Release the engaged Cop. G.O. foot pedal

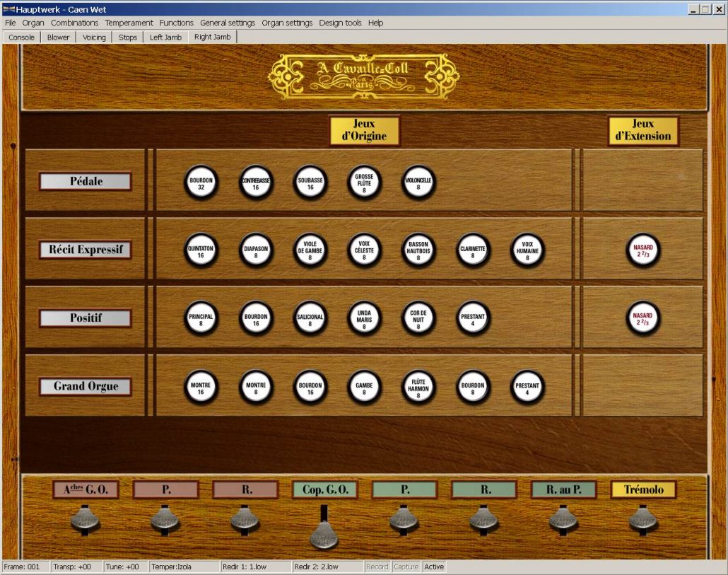click(x=324, y=534)
